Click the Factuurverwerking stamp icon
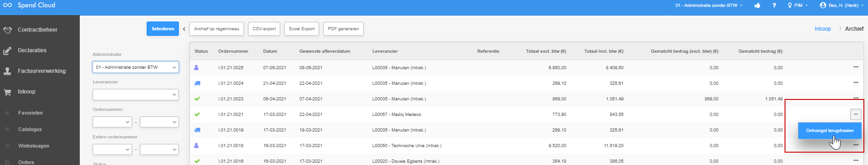The height and width of the screenshot is (165, 868). tap(7, 71)
